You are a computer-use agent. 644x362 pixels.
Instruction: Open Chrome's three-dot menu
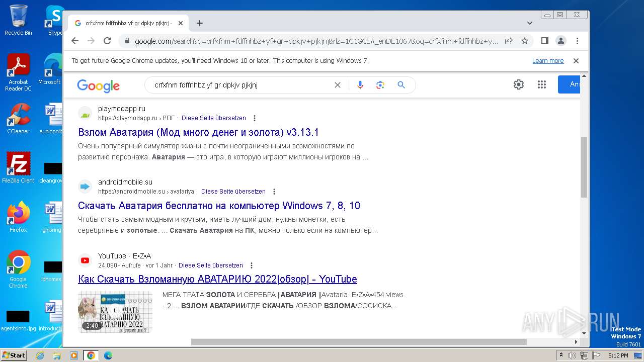point(577,41)
